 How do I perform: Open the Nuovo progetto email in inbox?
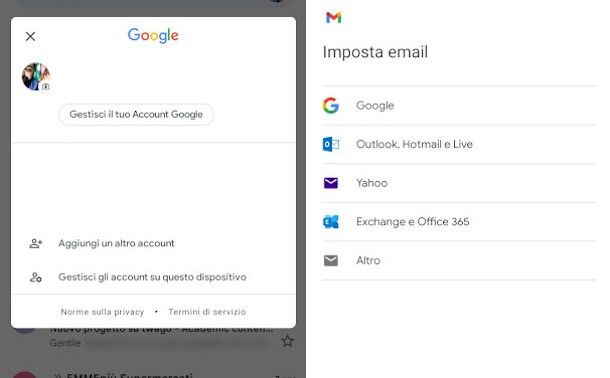tap(161, 336)
